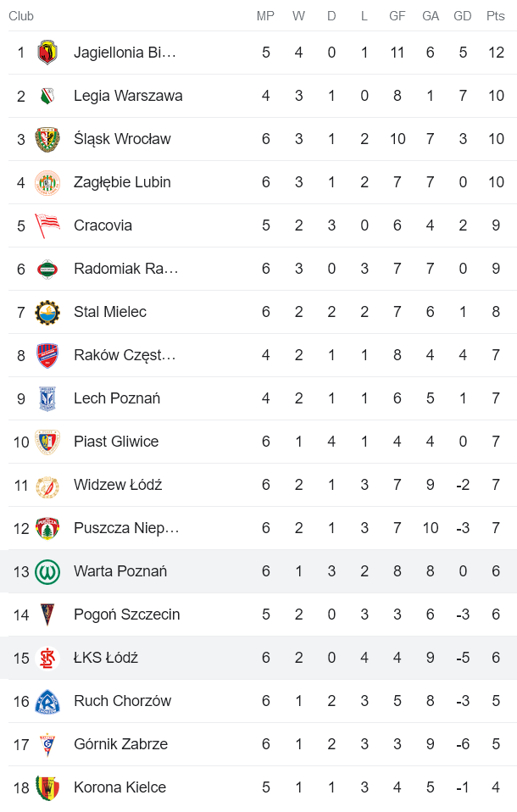This screenshot has height=812, width=517.
Task: Click the Górnik Zabrze club crest
Action: (x=49, y=743)
